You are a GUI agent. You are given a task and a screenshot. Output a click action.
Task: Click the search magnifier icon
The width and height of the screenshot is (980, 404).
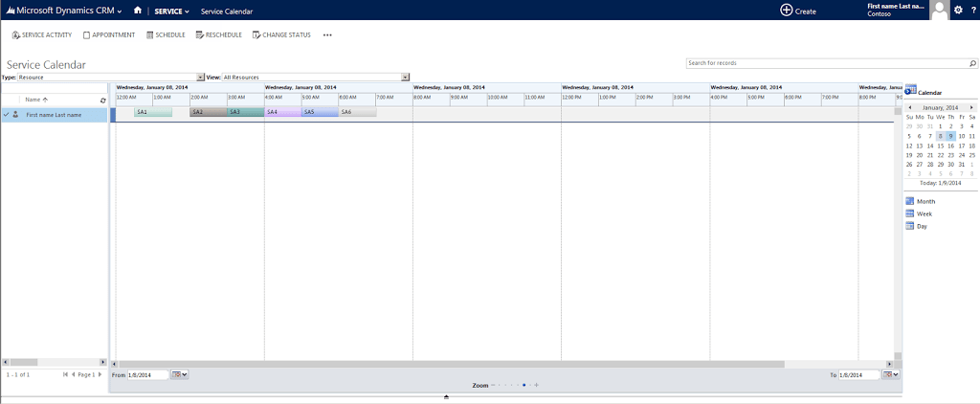pos(972,63)
